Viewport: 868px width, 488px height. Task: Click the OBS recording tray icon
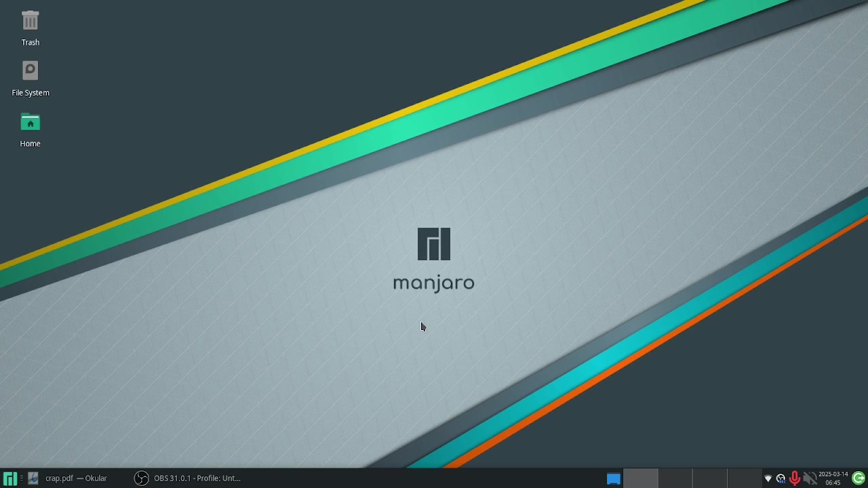pyautogui.click(x=781, y=479)
